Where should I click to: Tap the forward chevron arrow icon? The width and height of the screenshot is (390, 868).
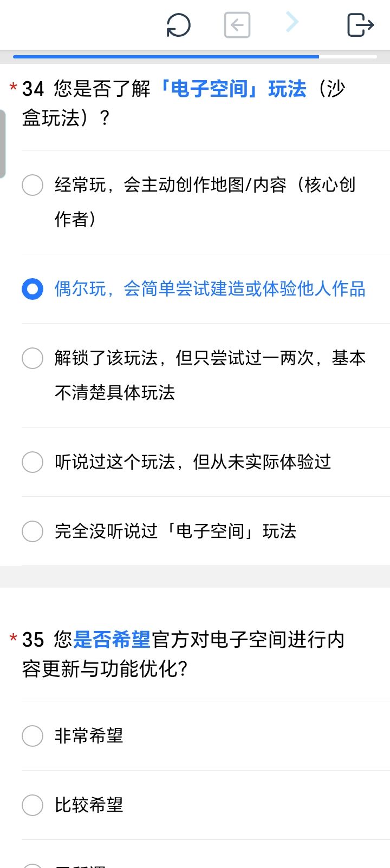292,22
